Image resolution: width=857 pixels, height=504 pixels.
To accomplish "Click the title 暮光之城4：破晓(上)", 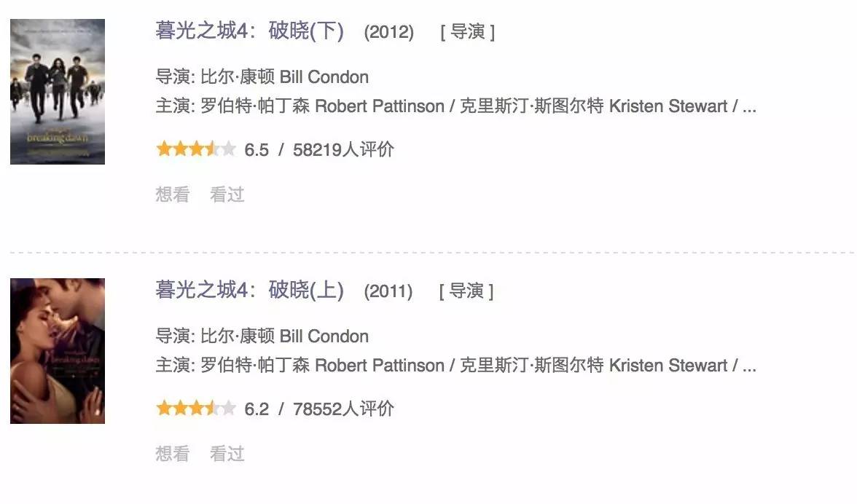I will coord(249,291).
